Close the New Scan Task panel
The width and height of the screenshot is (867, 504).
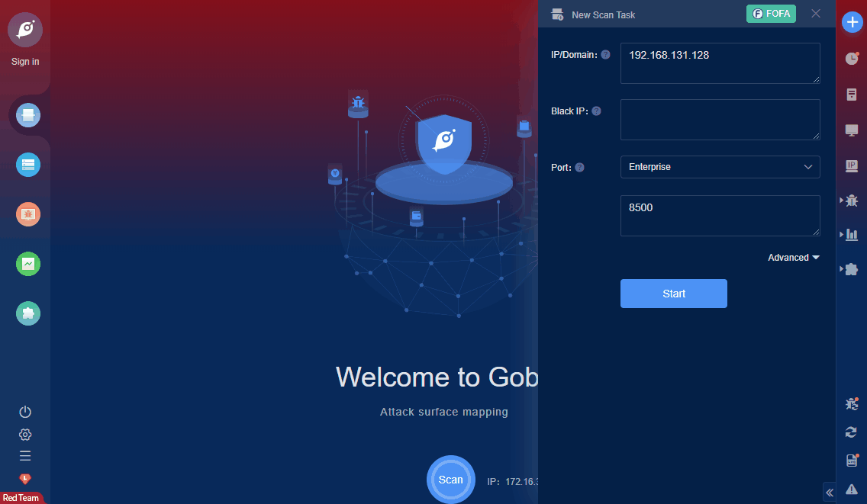(x=816, y=14)
